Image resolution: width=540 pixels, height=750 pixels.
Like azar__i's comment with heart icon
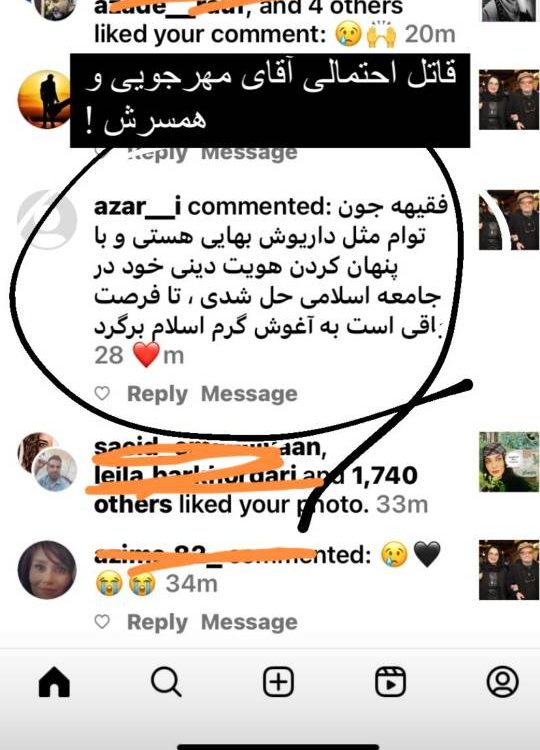102,394
